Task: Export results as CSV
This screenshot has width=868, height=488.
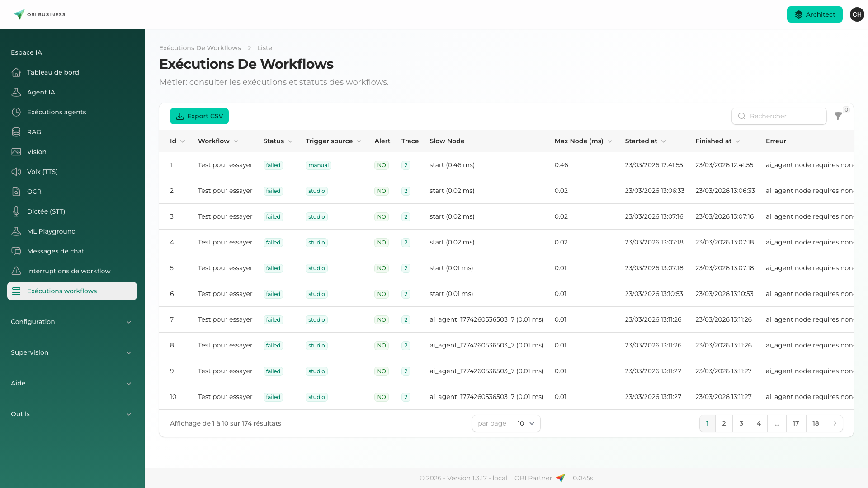Action: tap(199, 116)
